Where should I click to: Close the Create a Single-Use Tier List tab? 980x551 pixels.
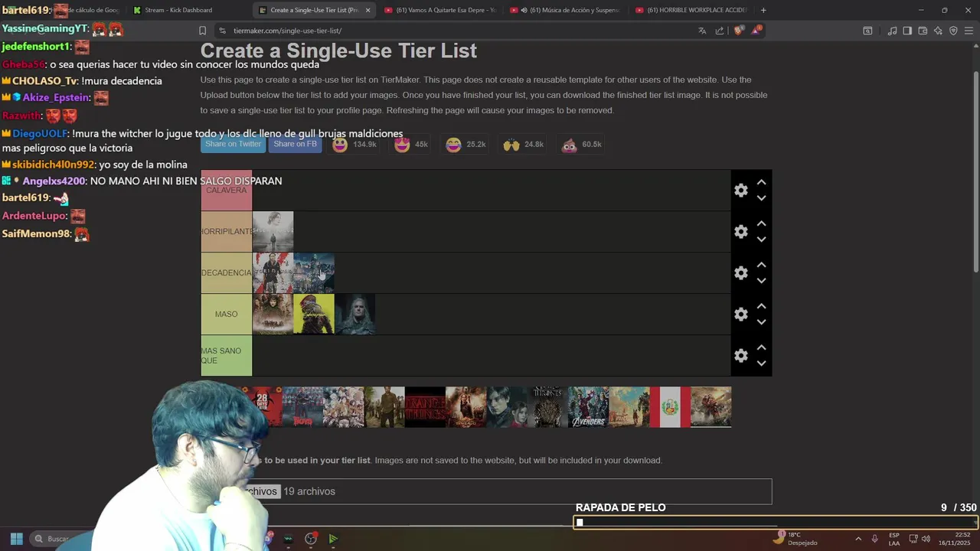pyautogui.click(x=367, y=10)
